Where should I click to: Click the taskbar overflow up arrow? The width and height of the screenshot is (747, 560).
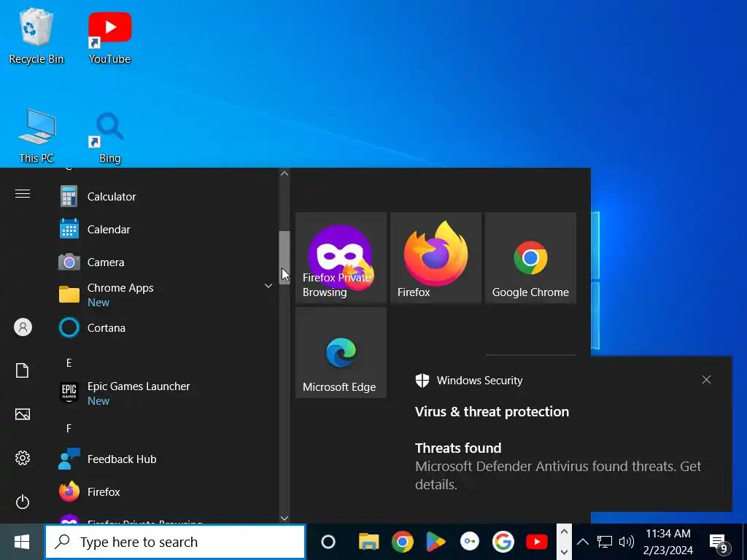pos(564,532)
